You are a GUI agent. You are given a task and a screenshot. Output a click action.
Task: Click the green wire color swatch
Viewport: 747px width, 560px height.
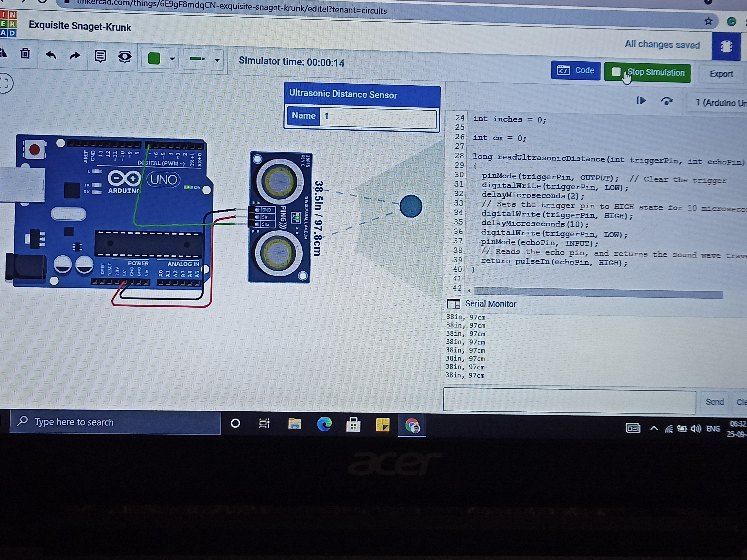click(154, 58)
